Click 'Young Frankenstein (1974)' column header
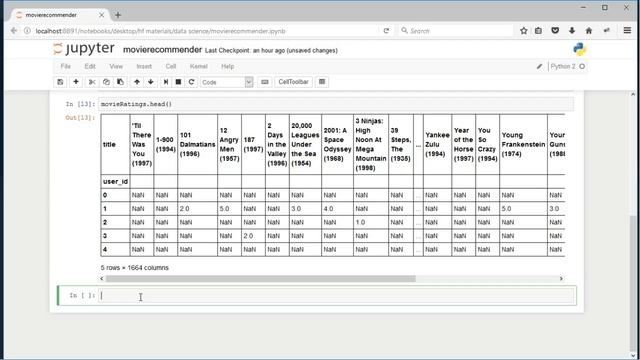This screenshot has height=360, width=640. (x=523, y=144)
